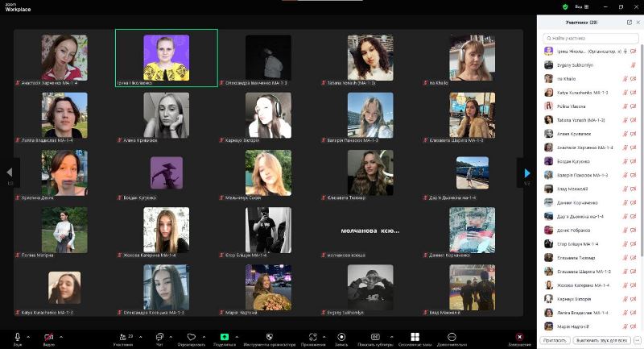Open the Apps (Приложения) toolbar icon
The height and width of the screenshot is (349, 644).
(x=313, y=337)
